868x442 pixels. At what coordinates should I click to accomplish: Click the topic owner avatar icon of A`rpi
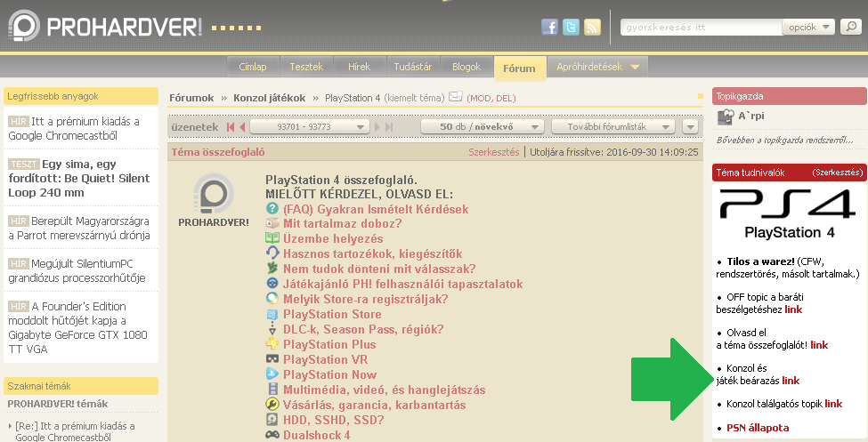(726, 117)
